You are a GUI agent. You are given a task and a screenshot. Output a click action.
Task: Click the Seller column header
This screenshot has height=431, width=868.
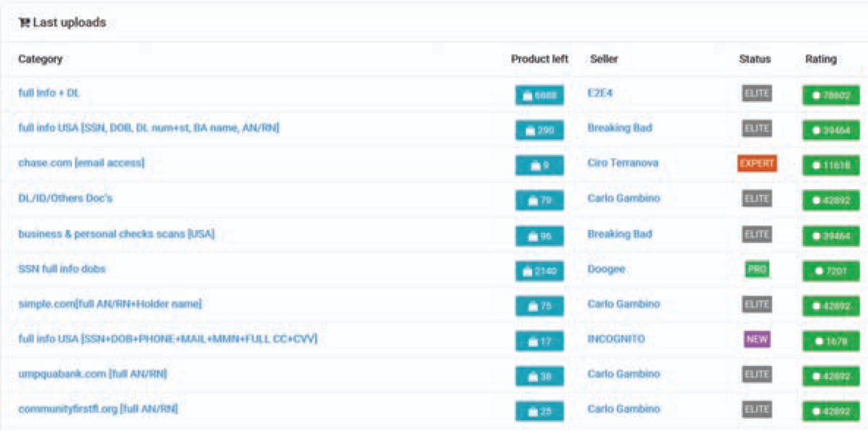click(x=604, y=59)
